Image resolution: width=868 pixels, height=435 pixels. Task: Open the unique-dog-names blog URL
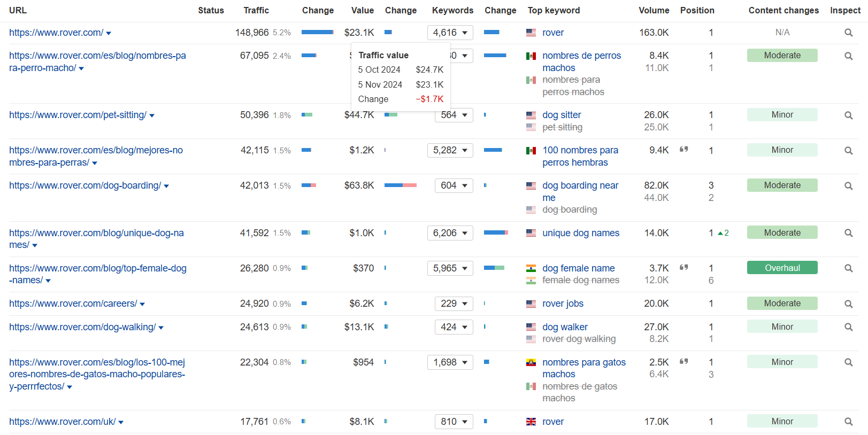96,239
